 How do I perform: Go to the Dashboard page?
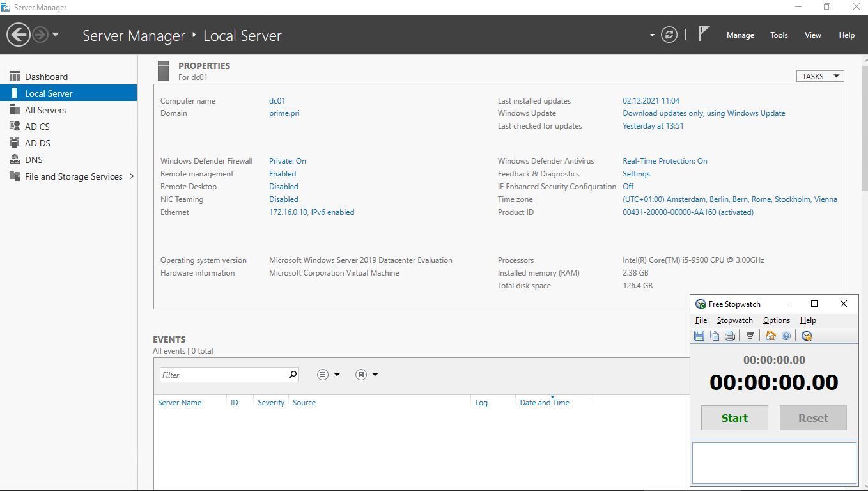click(46, 77)
